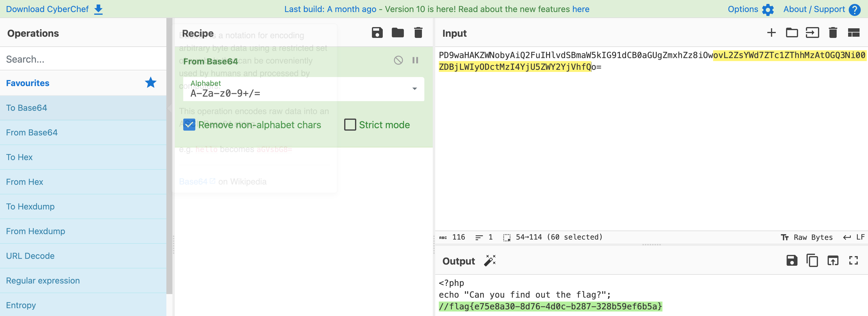Select From Base64 in the Operations list
The height and width of the screenshot is (316, 868).
click(x=83, y=133)
